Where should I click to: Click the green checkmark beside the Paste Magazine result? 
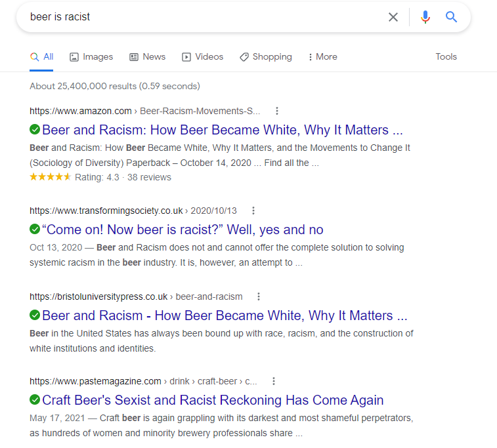35,399
